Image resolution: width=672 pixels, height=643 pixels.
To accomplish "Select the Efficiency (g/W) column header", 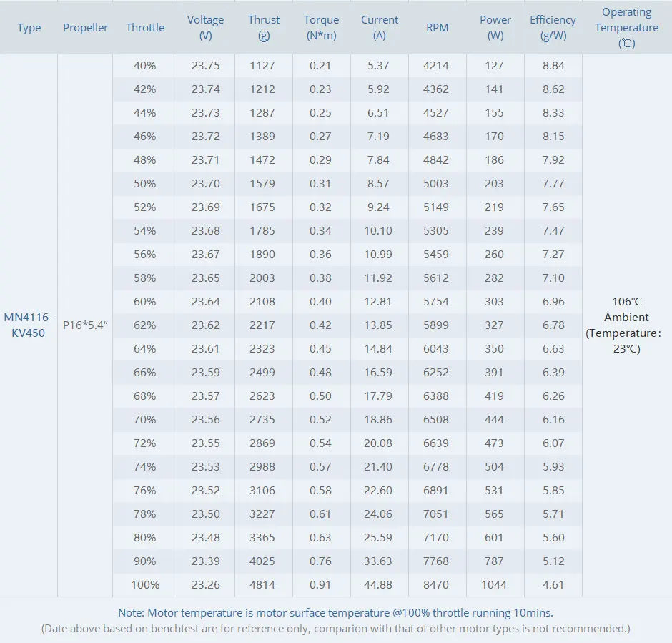I will [553, 28].
